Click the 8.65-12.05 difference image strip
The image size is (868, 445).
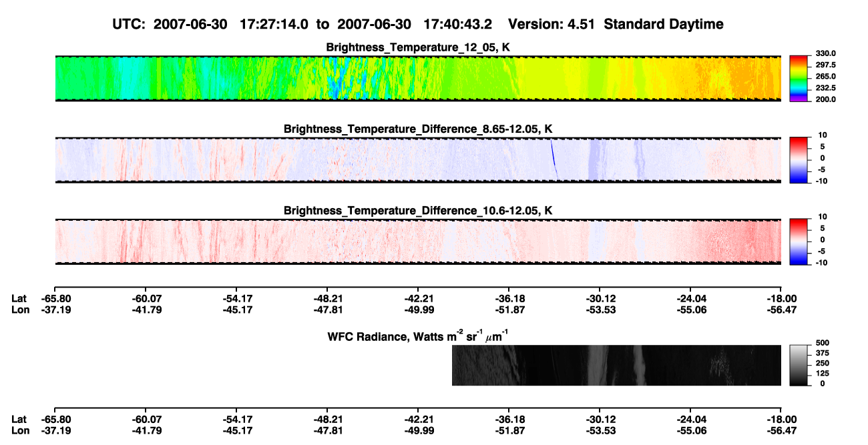pyautogui.click(x=418, y=159)
